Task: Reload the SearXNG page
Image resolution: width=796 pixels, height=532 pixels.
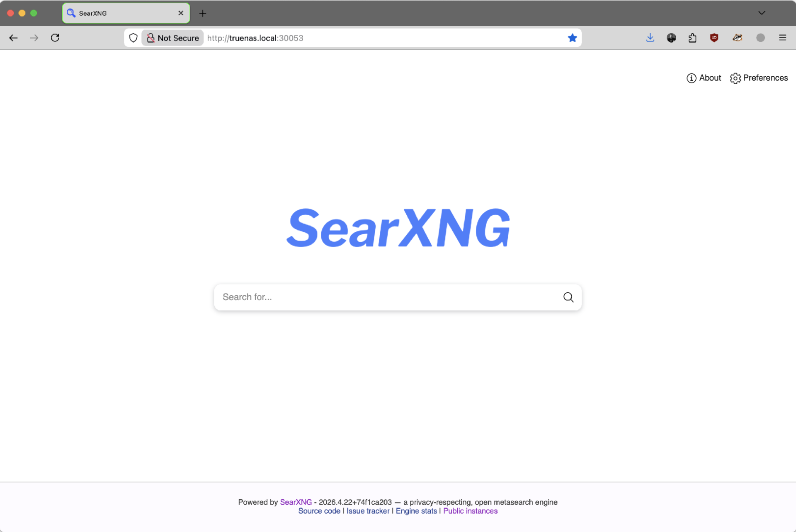Action: (55, 38)
